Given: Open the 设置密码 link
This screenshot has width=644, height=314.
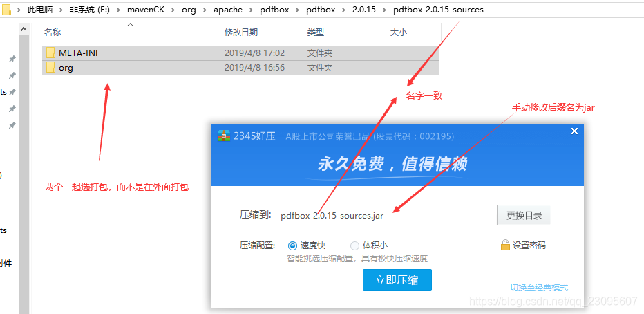Looking at the screenshot, I should (529, 246).
